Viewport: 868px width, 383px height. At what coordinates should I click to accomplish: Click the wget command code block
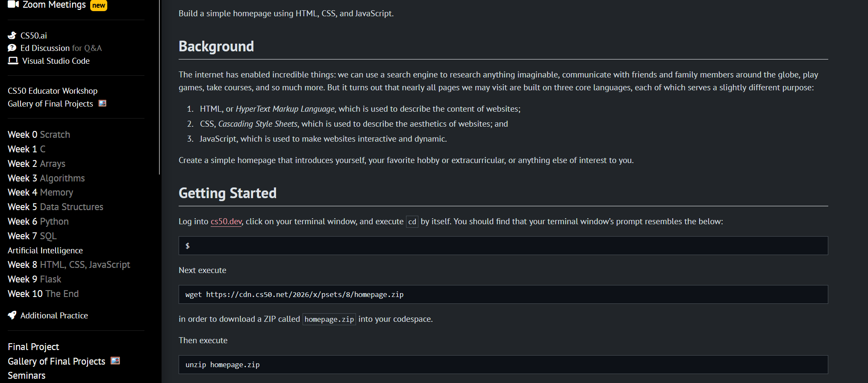coord(503,294)
